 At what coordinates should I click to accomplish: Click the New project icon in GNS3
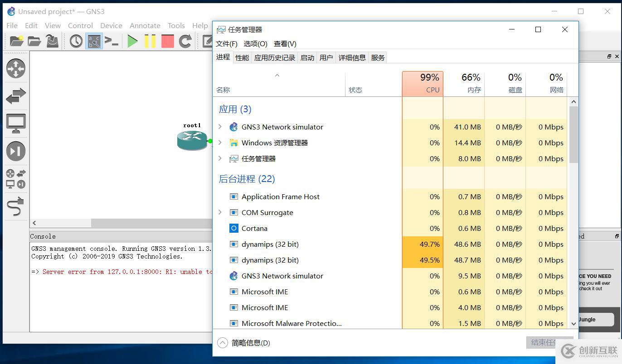tap(17, 41)
